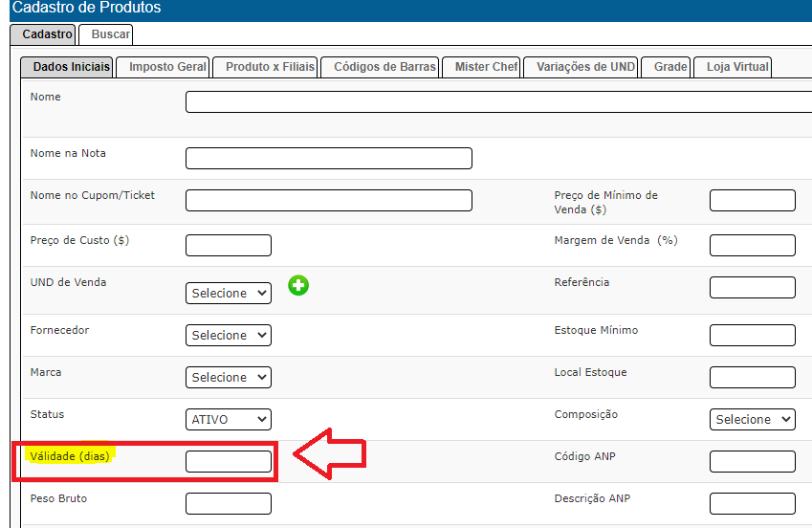Click the Referência input field
The width and height of the screenshot is (812, 528).
pos(753,287)
